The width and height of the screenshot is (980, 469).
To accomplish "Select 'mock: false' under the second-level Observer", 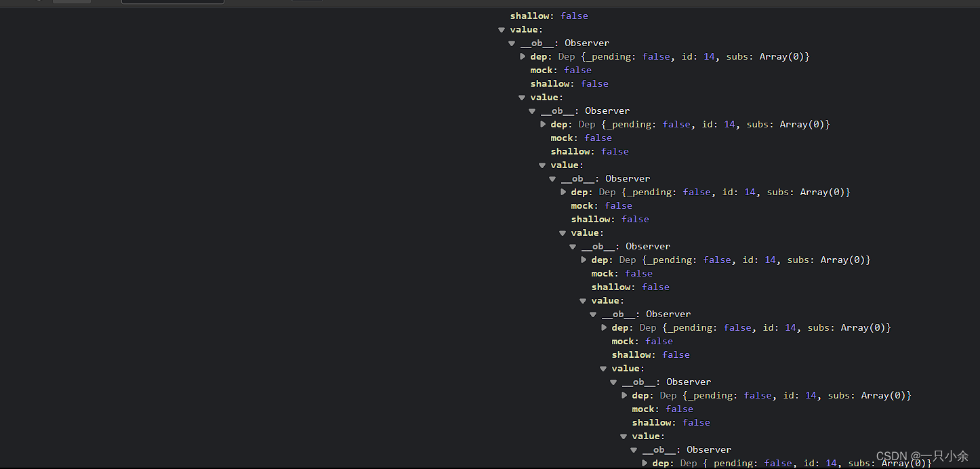I will [x=581, y=138].
